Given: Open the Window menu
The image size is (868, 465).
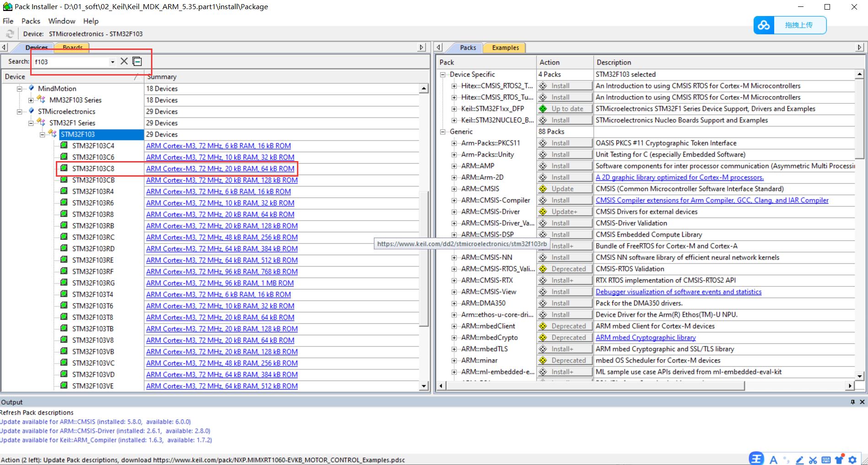Looking at the screenshot, I should click(x=62, y=21).
